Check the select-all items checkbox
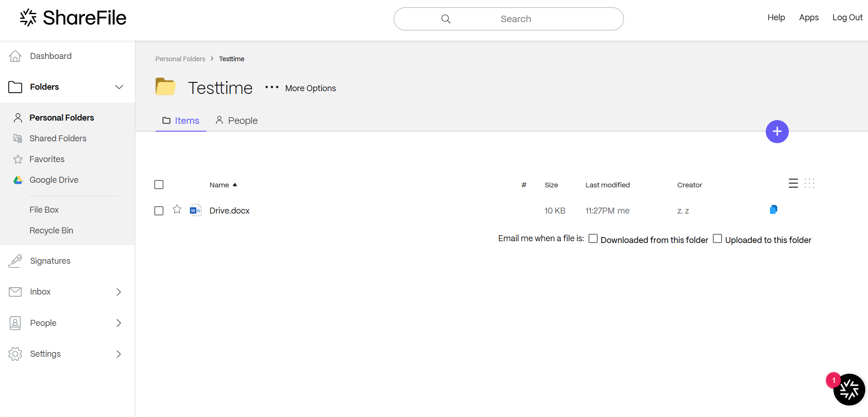 coord(159,185)
